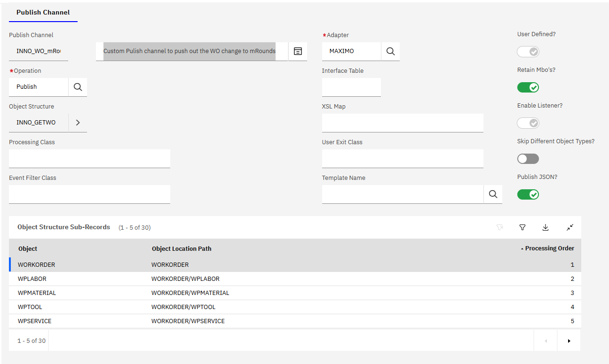
Task: Sort by Object column header
Action: (28, 249)
